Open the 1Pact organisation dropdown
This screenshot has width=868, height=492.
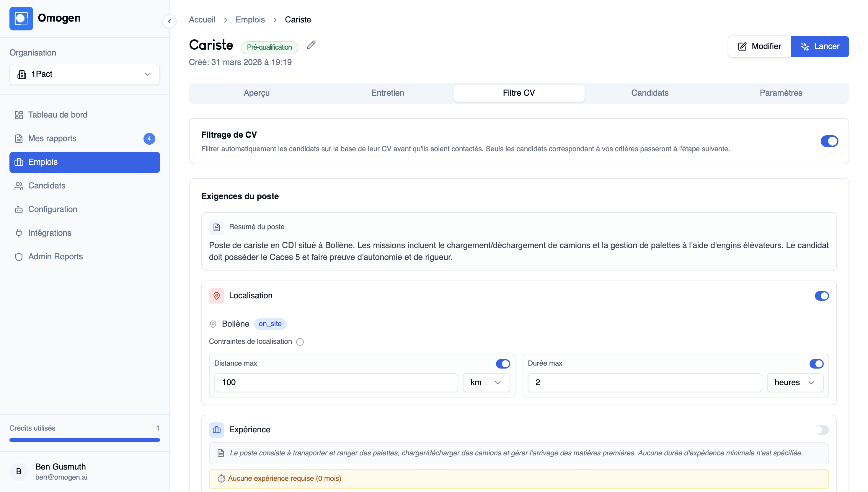[84, 74]
